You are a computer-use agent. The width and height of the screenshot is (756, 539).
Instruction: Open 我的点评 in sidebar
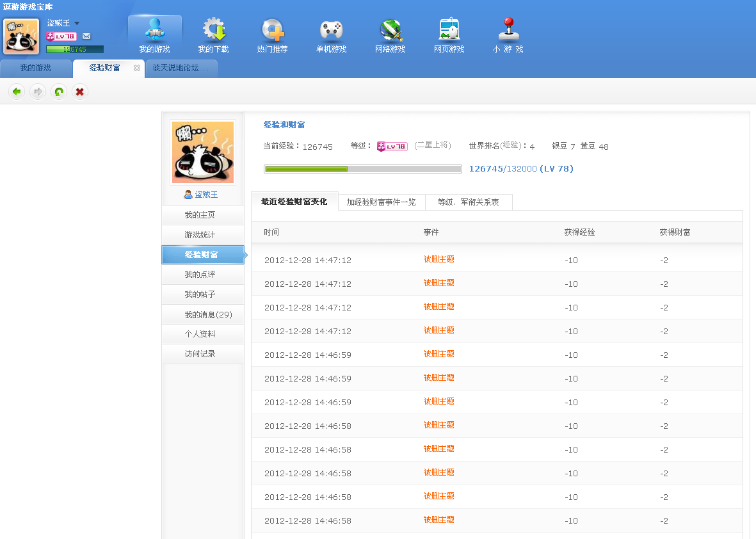(202, 275)
